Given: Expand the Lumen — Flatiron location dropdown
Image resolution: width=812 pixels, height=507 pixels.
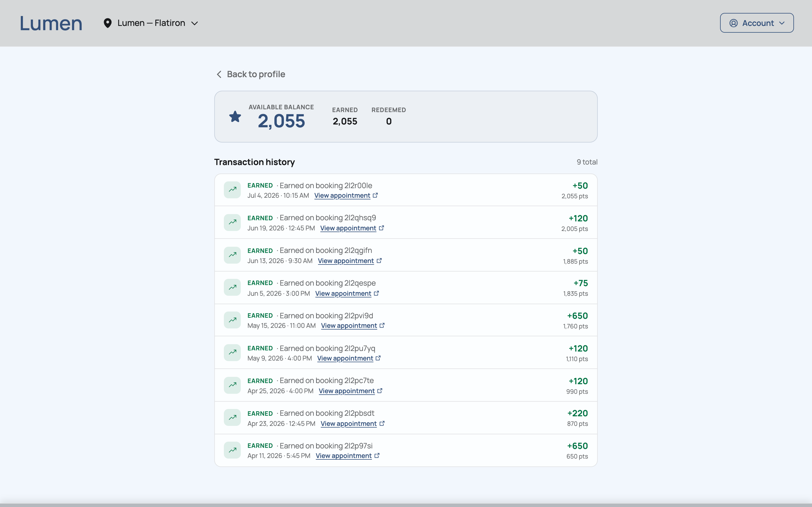Looking at the screenshot, I should tap(151, 23).
